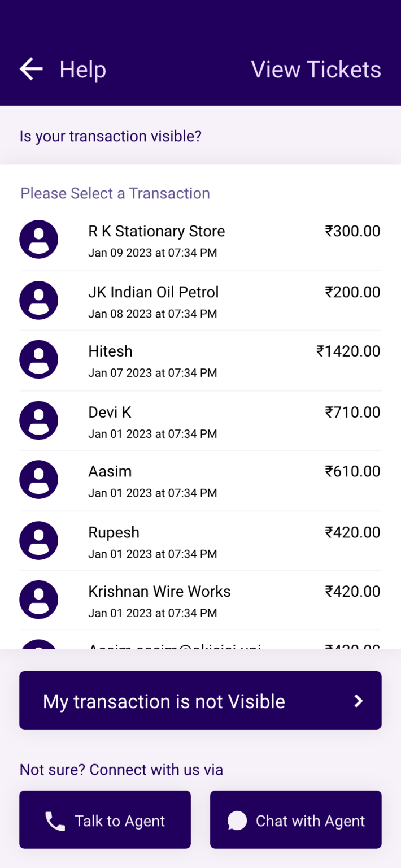This screenshot has width=401, height=868.
Task: Click the avatar icon beside R K Stationary Store
Action: [x=38, y=239]
